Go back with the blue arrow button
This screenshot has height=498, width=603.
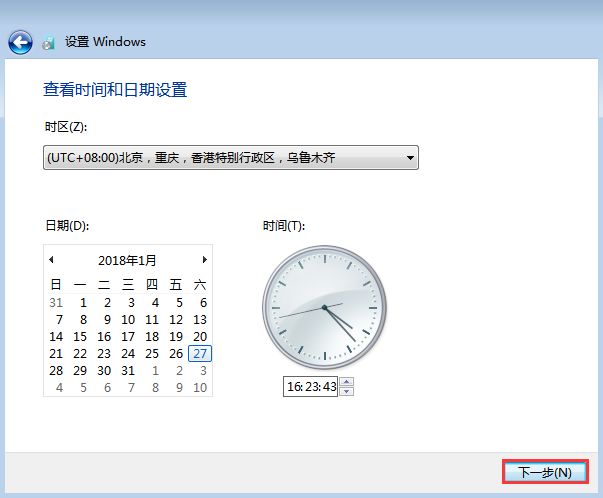20,42
